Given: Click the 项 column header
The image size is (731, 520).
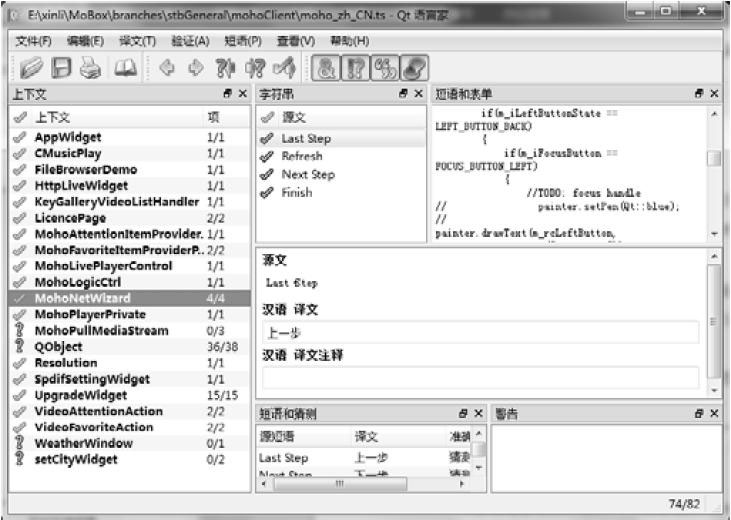Looking at the screenshot, I should click(228, 117).
